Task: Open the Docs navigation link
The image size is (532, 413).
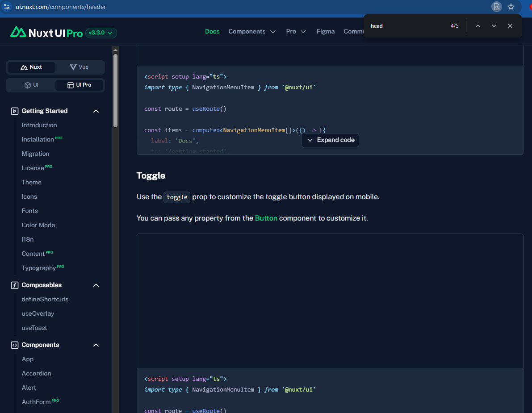Action: tap(212, 32)
